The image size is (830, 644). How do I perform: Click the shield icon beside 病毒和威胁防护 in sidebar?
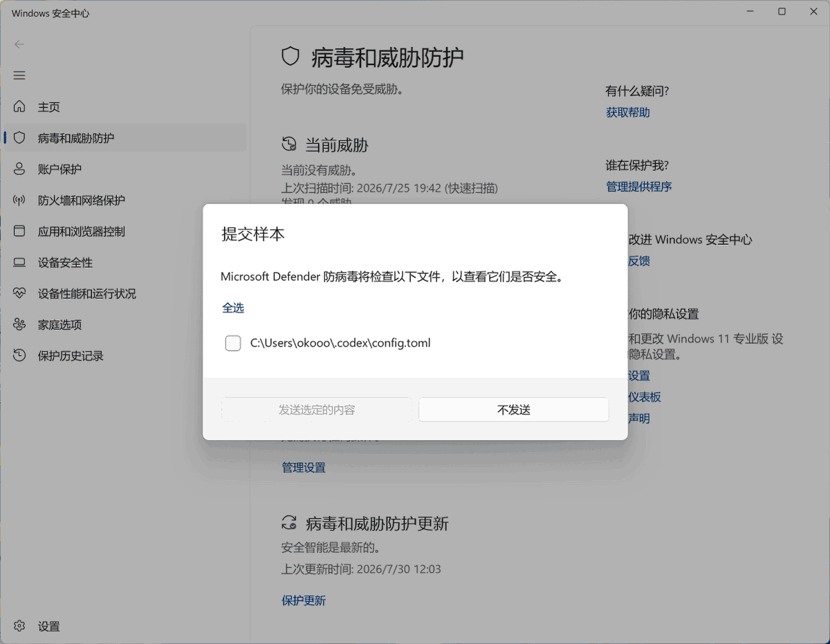19,138
